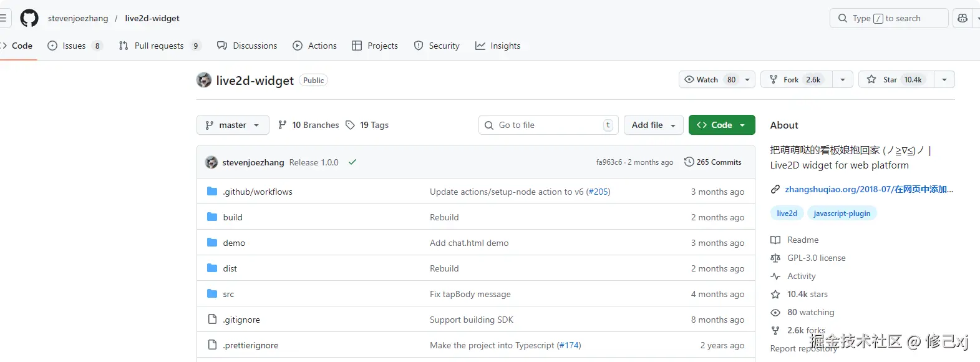Open the star icon next to 10.4k stars

click(x=775, y=294)
